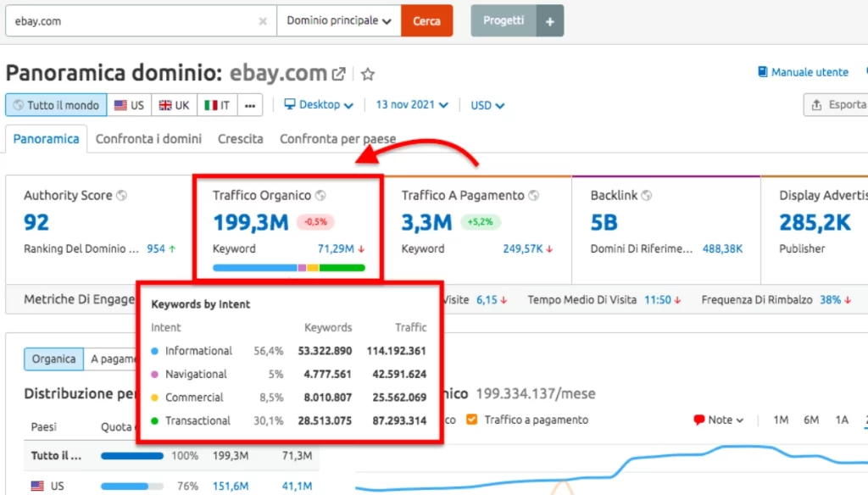Click the multicolored keyword intent bar
This screenshot has height=495, width=868.
tap(288, 267)
